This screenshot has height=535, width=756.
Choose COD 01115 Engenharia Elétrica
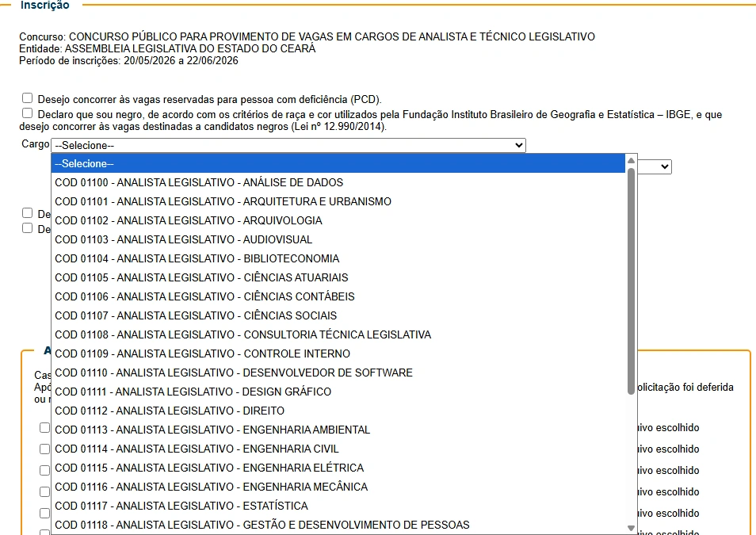(x=338, y=468)
